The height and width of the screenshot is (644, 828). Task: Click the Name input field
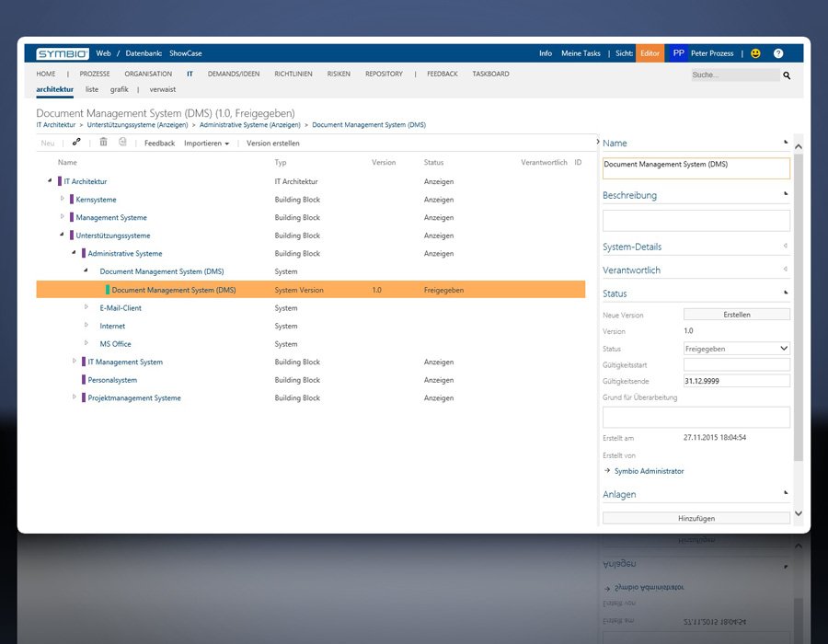(x=696, y=167)
